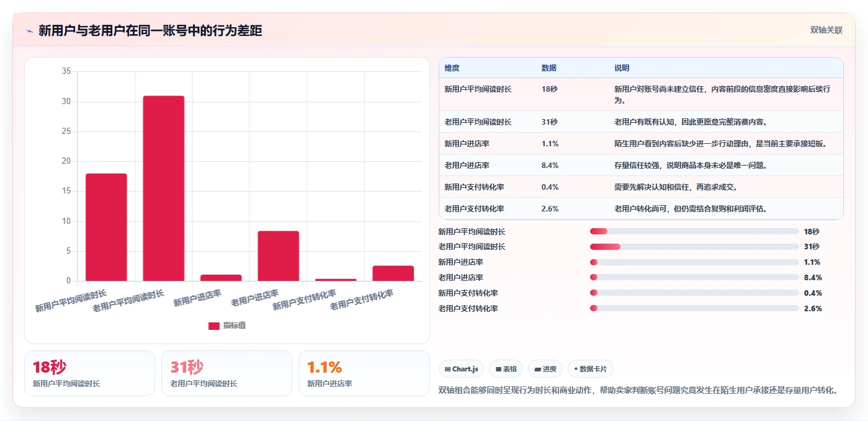This screenshot has width=868, height=421.
Task: Select the 老用户支付转化率 bar in chart
Action: tap(393, 273)
